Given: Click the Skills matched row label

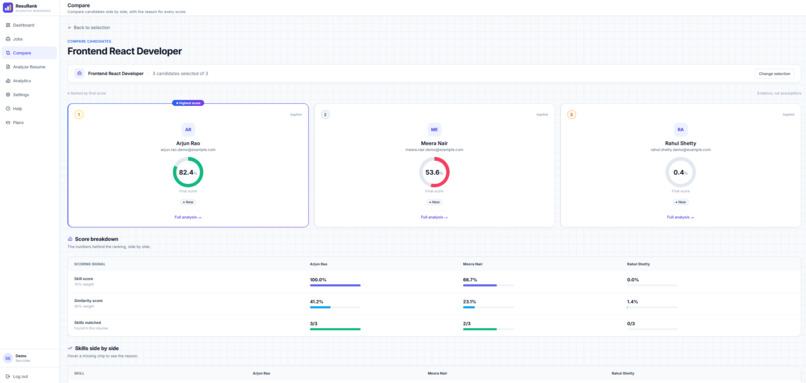Looking at the screenshot, I should [88, 322].
